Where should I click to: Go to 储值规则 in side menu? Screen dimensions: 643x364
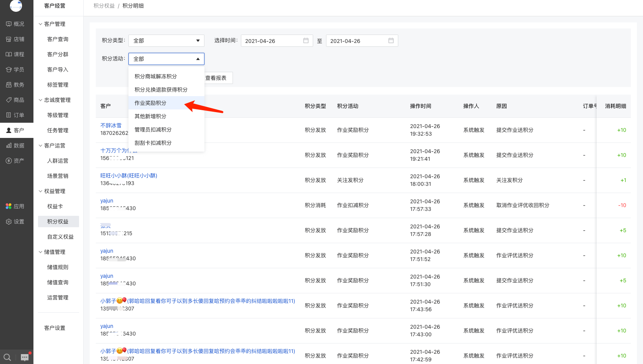[58, 267]
